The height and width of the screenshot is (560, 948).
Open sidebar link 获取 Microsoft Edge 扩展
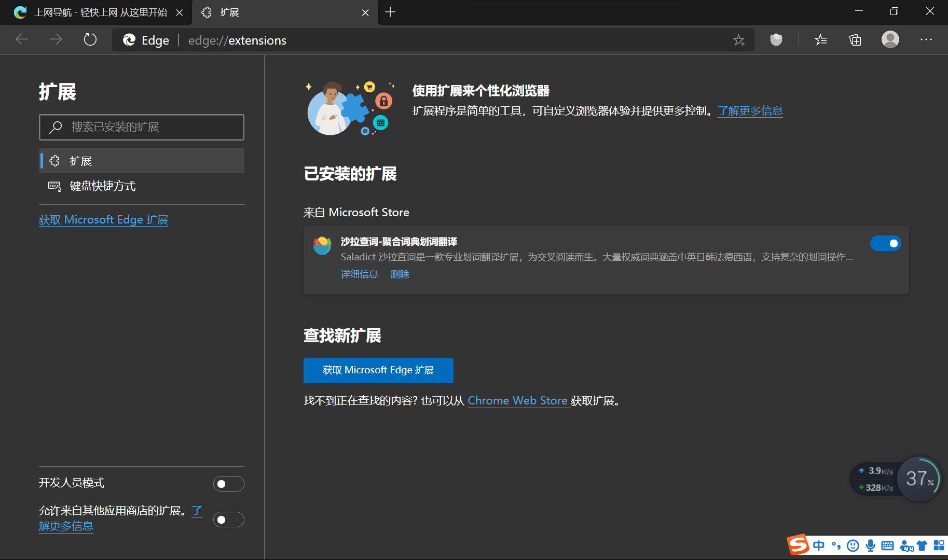[x=103, y=220]
